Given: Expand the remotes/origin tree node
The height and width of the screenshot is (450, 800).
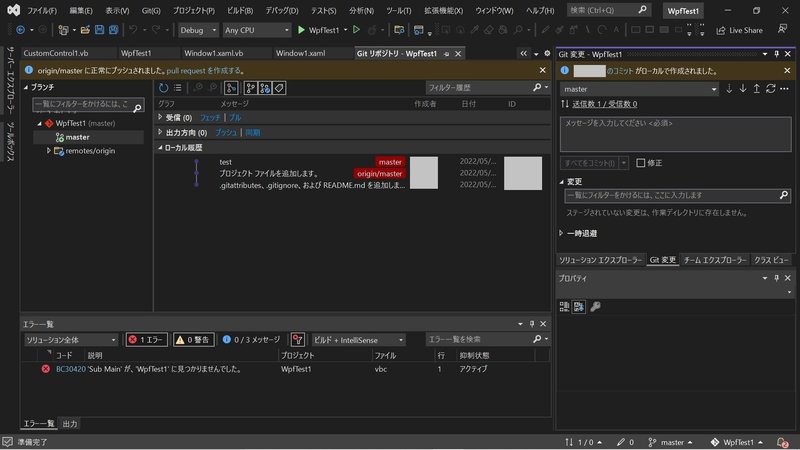Looking at the screenshot, I should [x=49, y=151].
